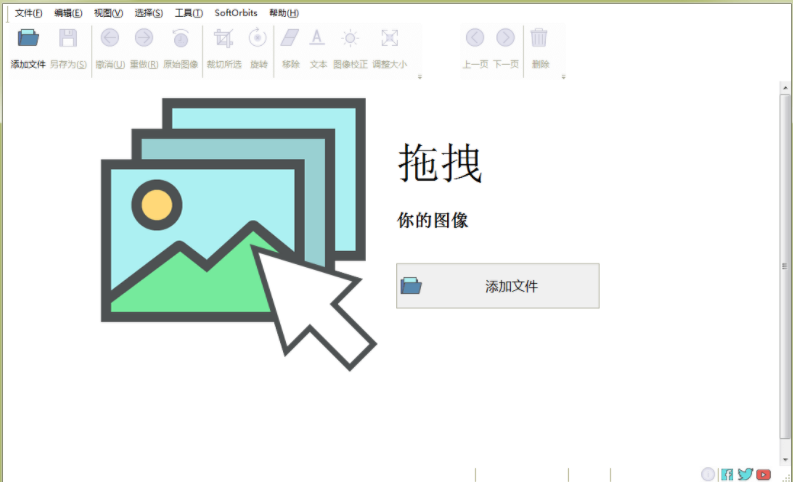Click the Add Files (添加文件) toolbar icon

coord(28,38)
